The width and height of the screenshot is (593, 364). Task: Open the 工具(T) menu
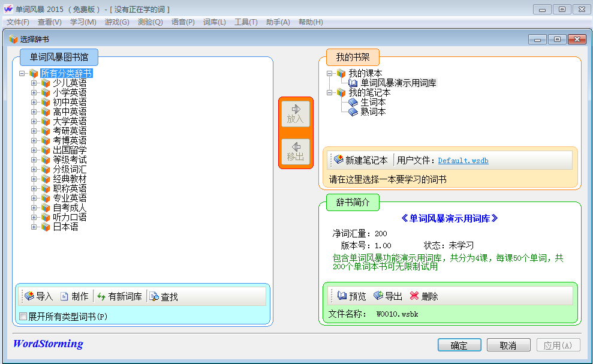246,22
